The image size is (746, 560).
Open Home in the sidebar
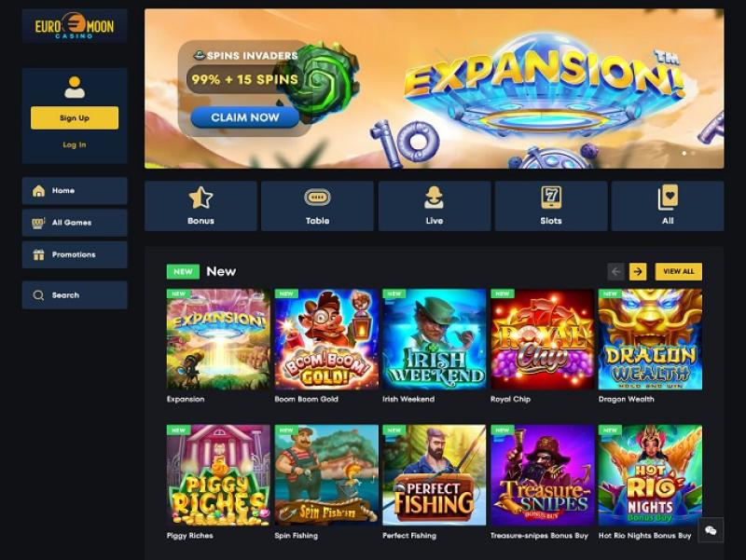tap(75, 191)
